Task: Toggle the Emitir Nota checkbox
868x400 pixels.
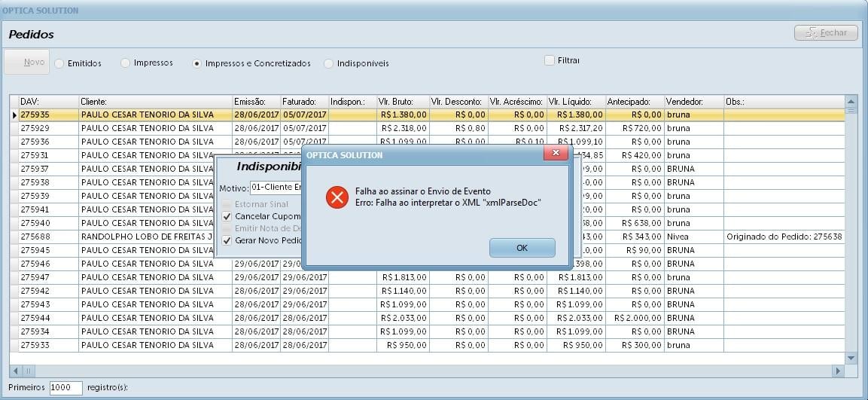Action: [227, 228]
